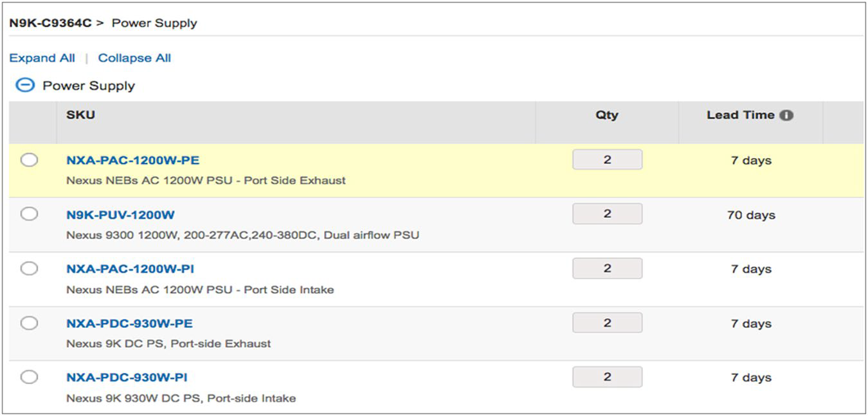Collapse the Power Supply section minus icon

[24, 86]
